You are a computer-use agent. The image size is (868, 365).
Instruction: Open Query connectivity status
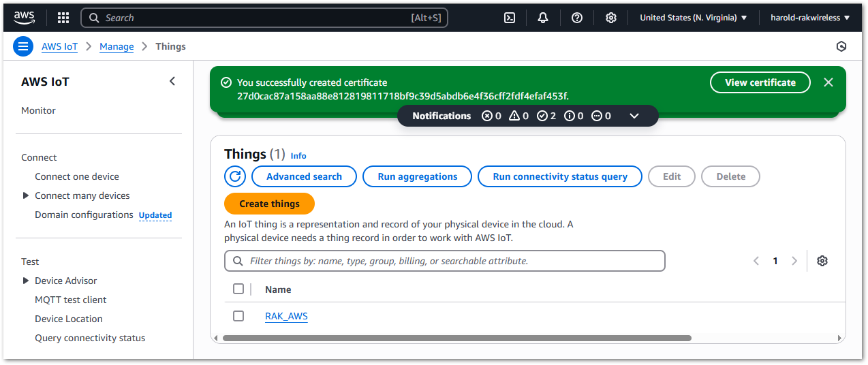(x=90, y=338)
